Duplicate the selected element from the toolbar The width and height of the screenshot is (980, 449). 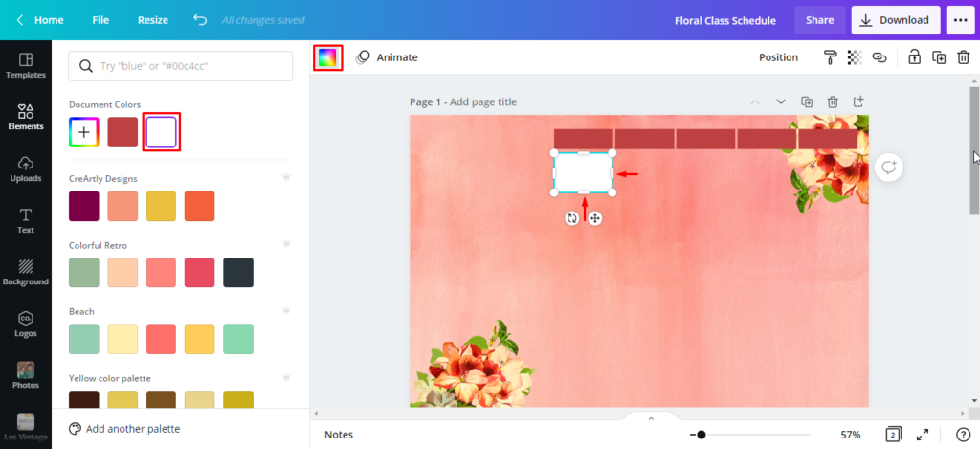(939, 57)
